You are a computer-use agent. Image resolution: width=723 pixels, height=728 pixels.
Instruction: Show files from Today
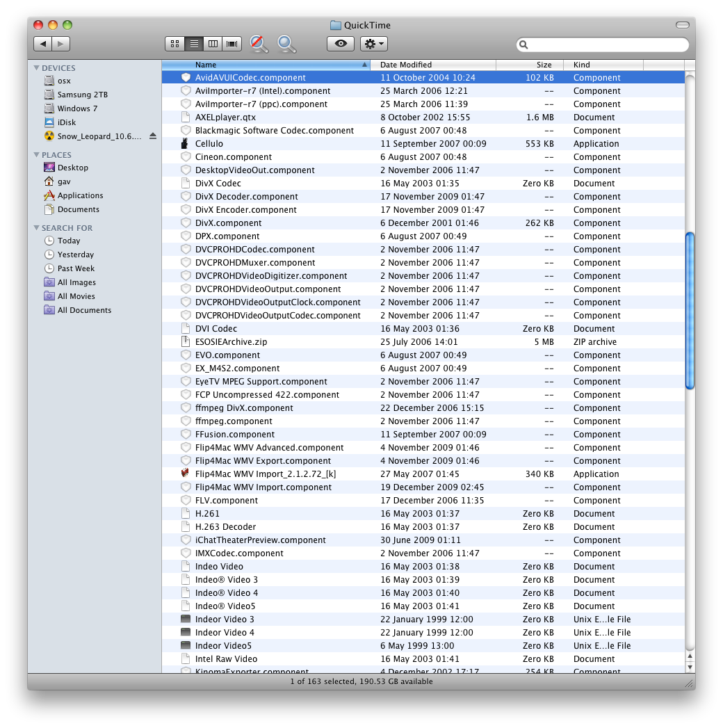69,241
